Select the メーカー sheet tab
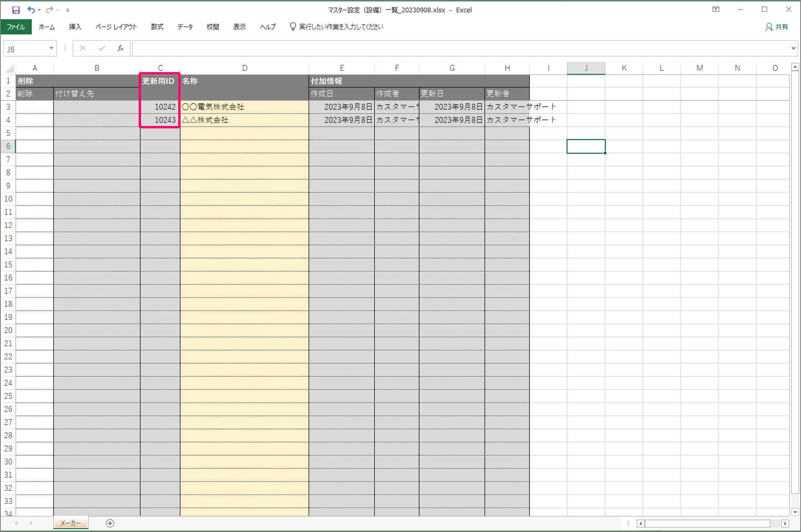 [71, 523]
